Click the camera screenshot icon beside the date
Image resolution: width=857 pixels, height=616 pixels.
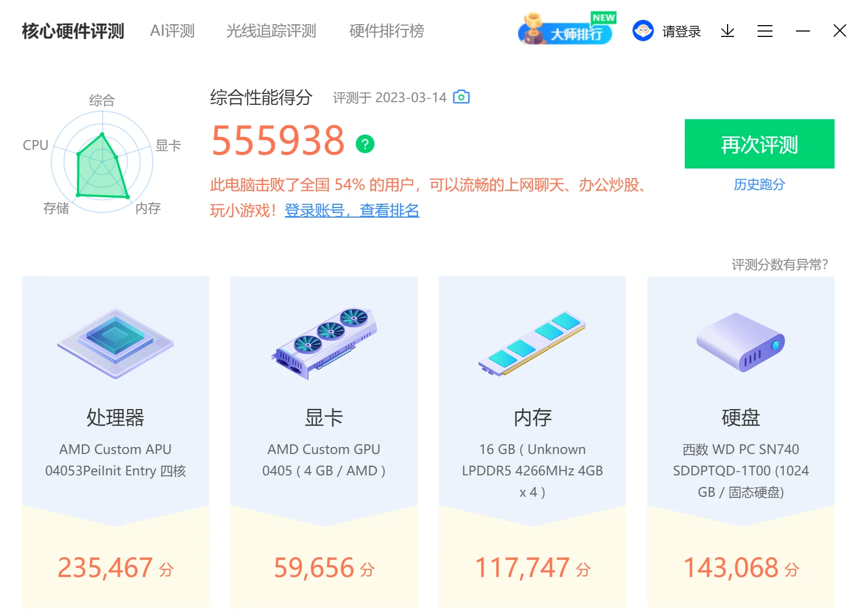(x=461, y=97)
